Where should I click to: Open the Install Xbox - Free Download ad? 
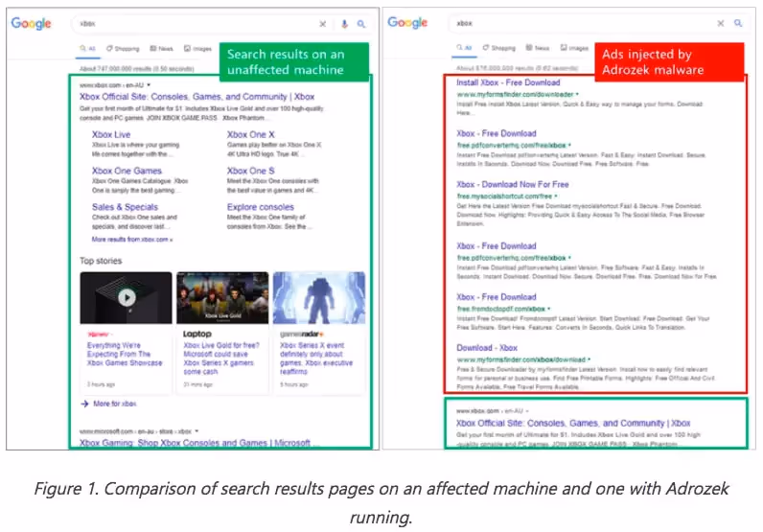pos(508,82)
